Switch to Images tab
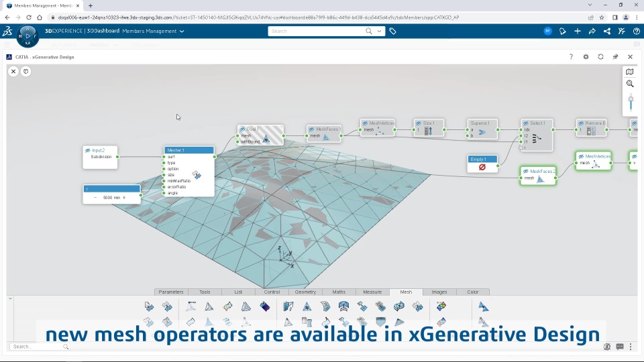This screenshot has height=362, width=644. pyautogui.click(x=439, y=292)
